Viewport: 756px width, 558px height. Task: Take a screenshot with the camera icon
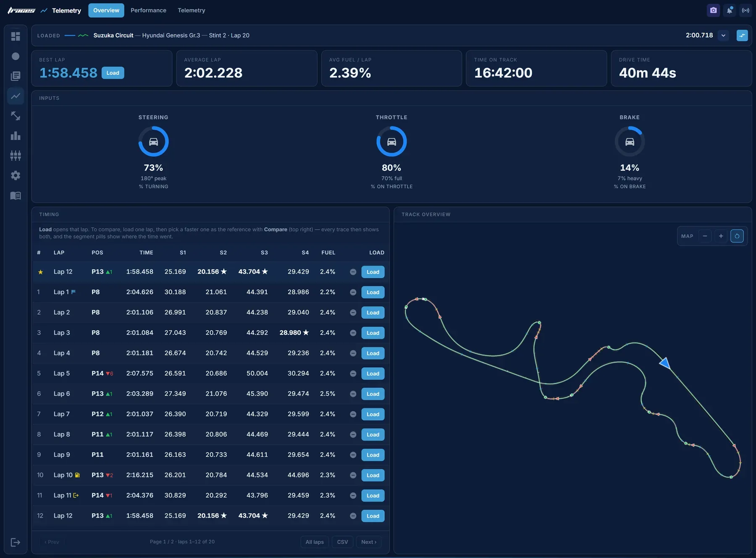pyautogui.click(x=713, y=11)
